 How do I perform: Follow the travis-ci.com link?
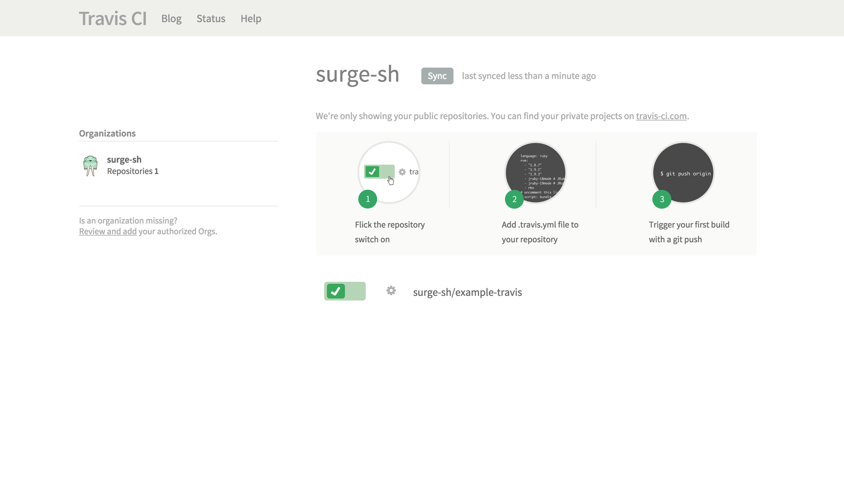(661, 116)
